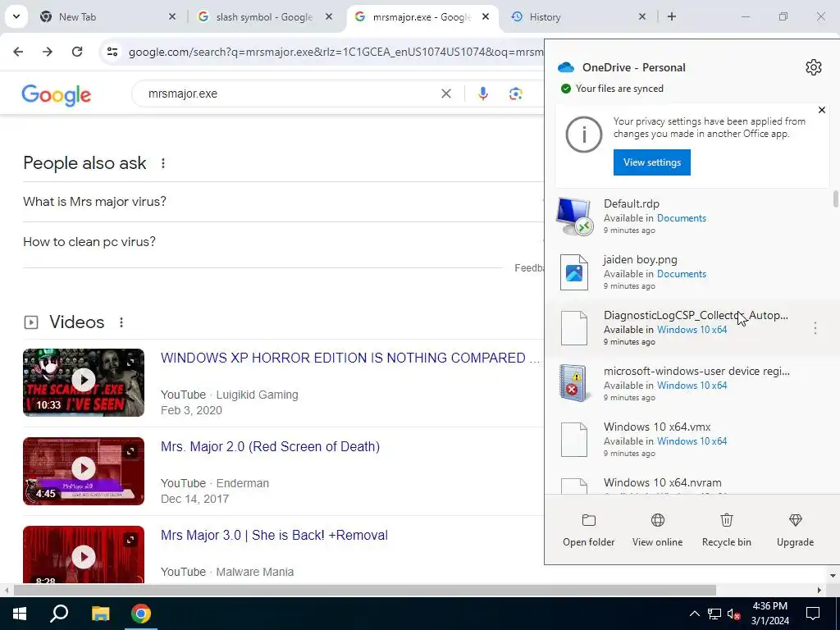The height and width of the screenshot is (630, 840).
Task: Open Documents link under Default.rdp
Action: [x=682, y=218]
